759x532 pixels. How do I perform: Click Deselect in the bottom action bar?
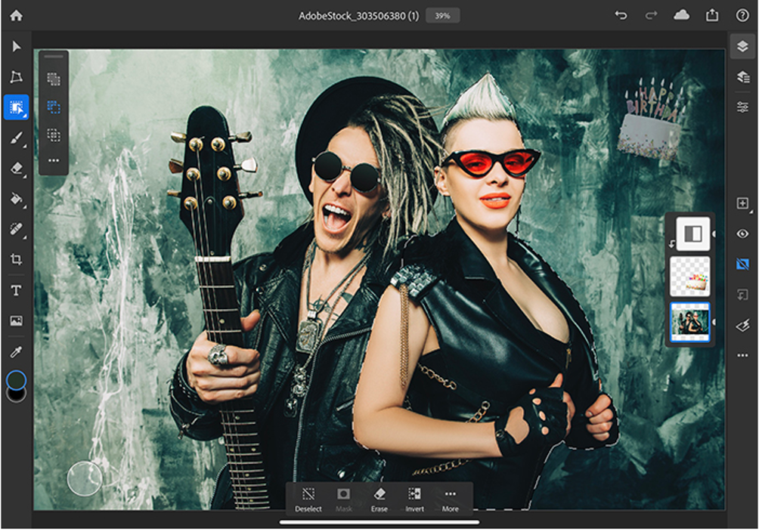(x=308, y=499)
